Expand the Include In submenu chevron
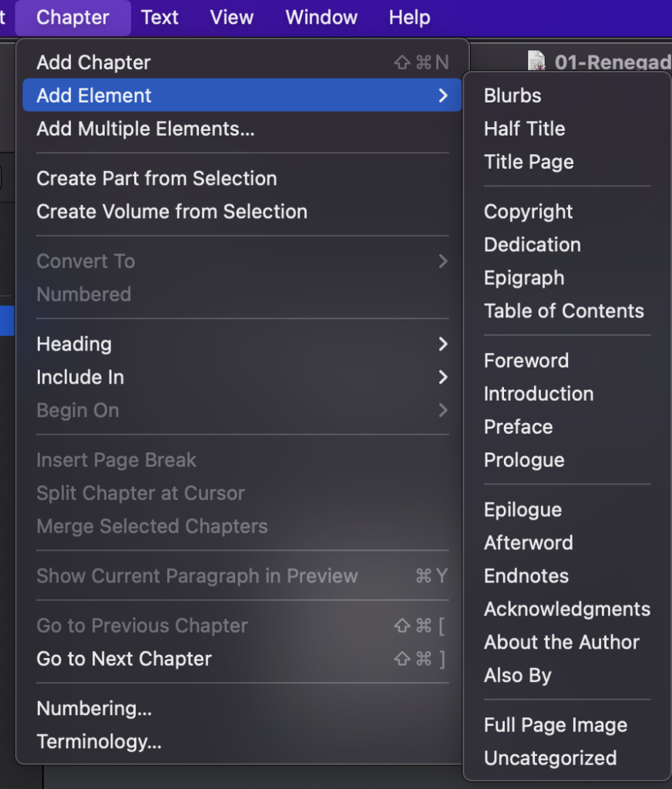The width and height of the screenshot is (672, 789). pos(442,377)
